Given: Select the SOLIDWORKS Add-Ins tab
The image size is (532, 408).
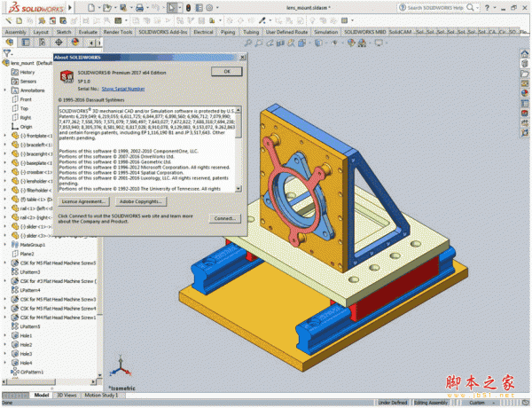Looking at the screenshot, I should coord(163,32).
